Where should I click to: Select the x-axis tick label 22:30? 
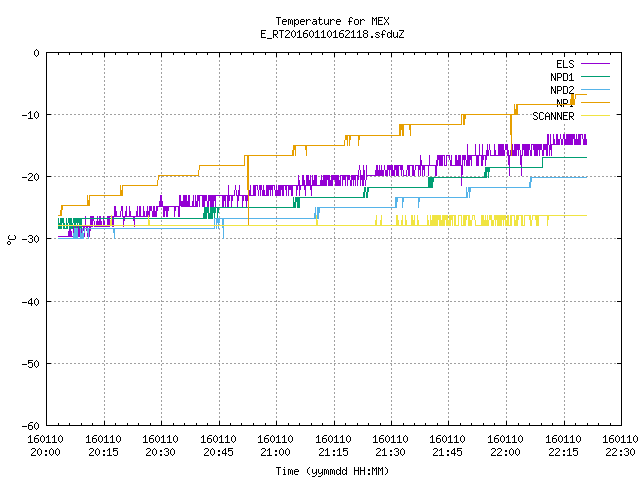(x=620, y=452)
